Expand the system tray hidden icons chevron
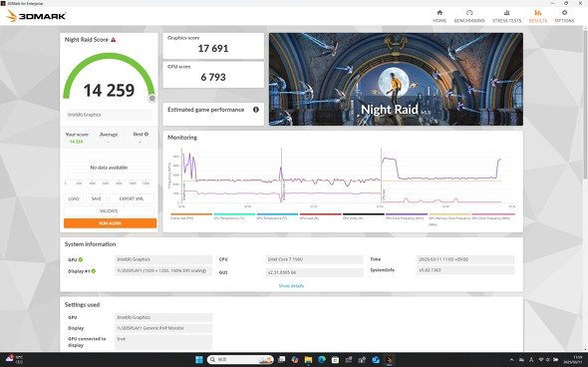This screenshot has height=367, width=588. (x=511, y=359)
